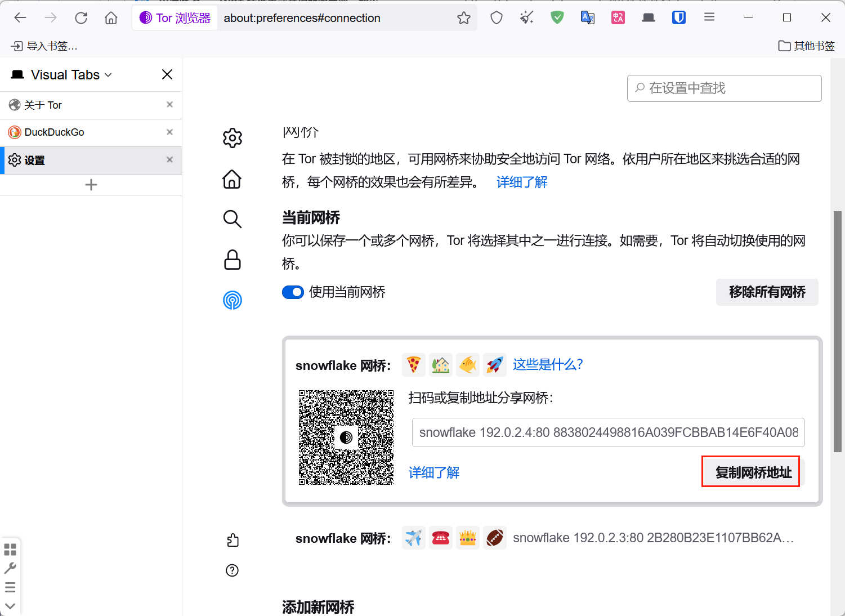Go forward to next page
845x616 pixels.
pos(51,18)
